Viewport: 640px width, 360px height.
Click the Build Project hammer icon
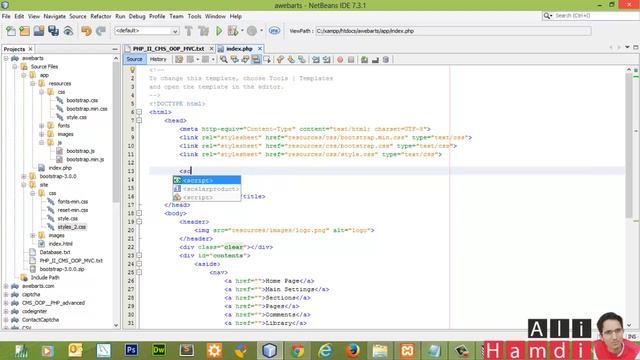click(189, 31)
